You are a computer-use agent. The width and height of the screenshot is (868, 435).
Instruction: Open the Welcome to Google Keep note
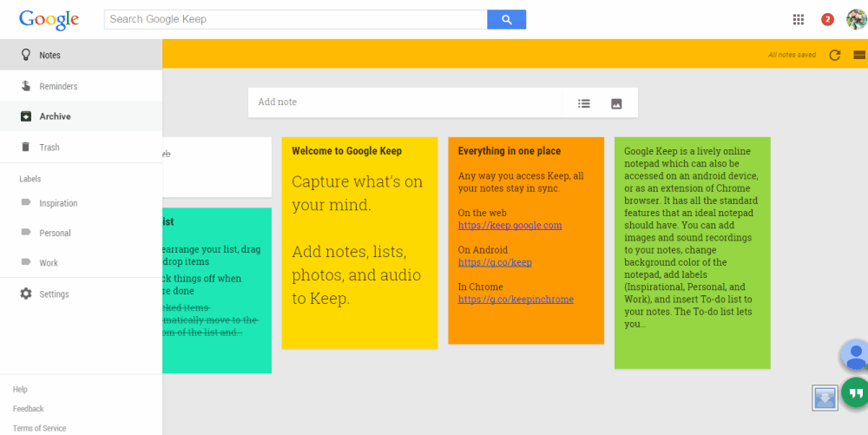(360, 243)
